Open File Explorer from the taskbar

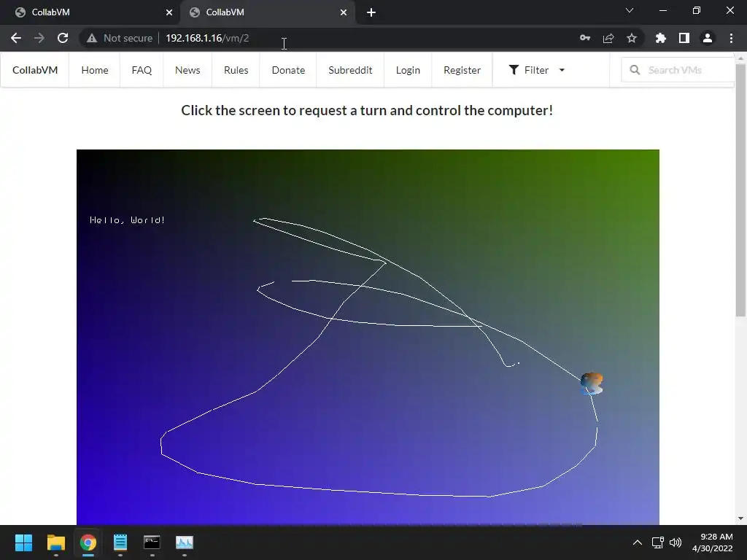[55, 542]
